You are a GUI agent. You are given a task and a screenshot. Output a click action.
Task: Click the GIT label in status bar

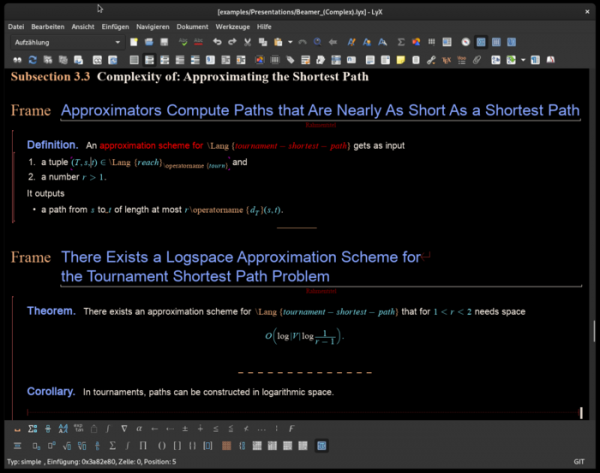click(x=579, y=462)
